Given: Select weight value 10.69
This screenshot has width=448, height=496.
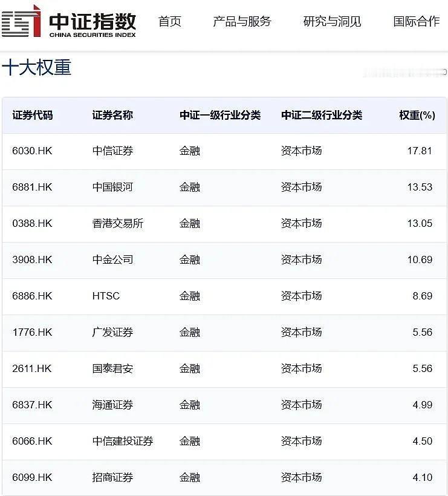Looking at the screenshot, I should click(x=420, y=259).
